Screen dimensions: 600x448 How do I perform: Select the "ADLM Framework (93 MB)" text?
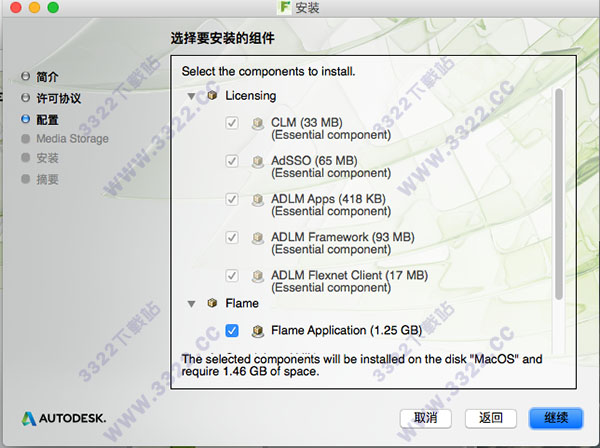click(x=343, y=237)
